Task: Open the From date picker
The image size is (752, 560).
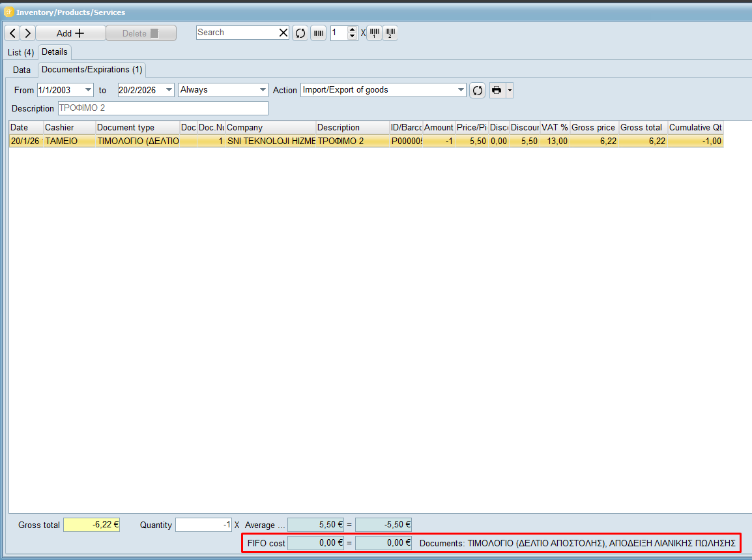Action: (89, 90)
